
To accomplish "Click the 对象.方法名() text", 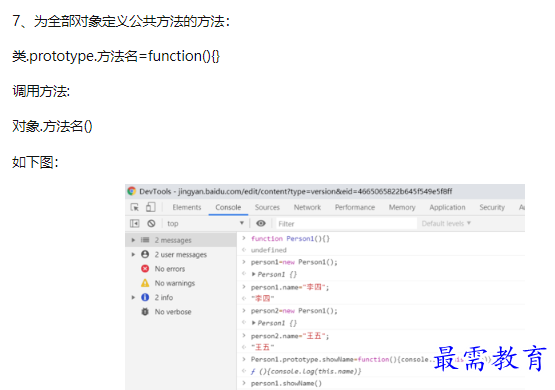I will pyautogui.click(x=52, y=126).
